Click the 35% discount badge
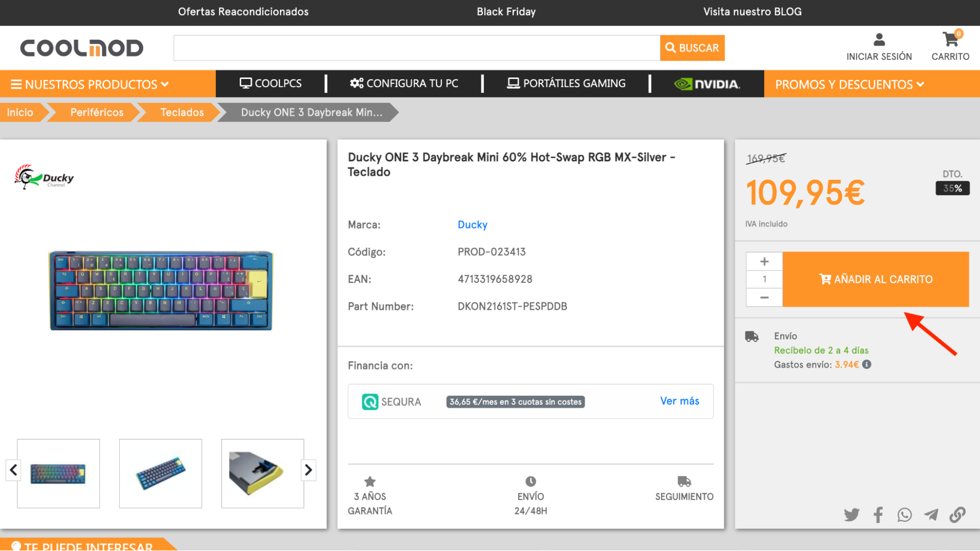Viewport: 980px width, 551px height. 953,188
